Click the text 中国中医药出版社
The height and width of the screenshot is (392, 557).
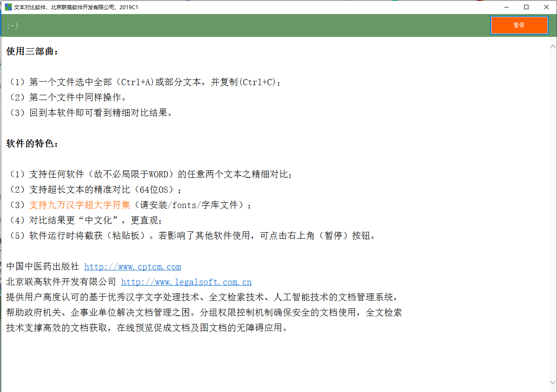43,266
